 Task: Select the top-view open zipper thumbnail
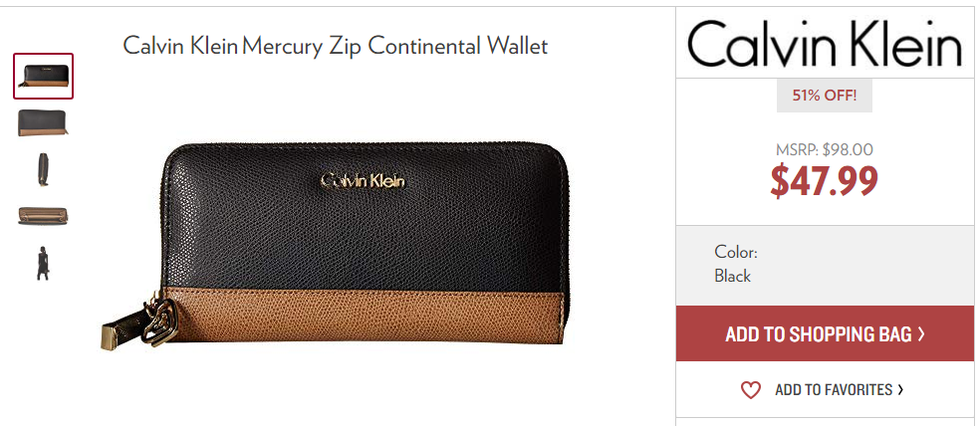pos(43,216)
